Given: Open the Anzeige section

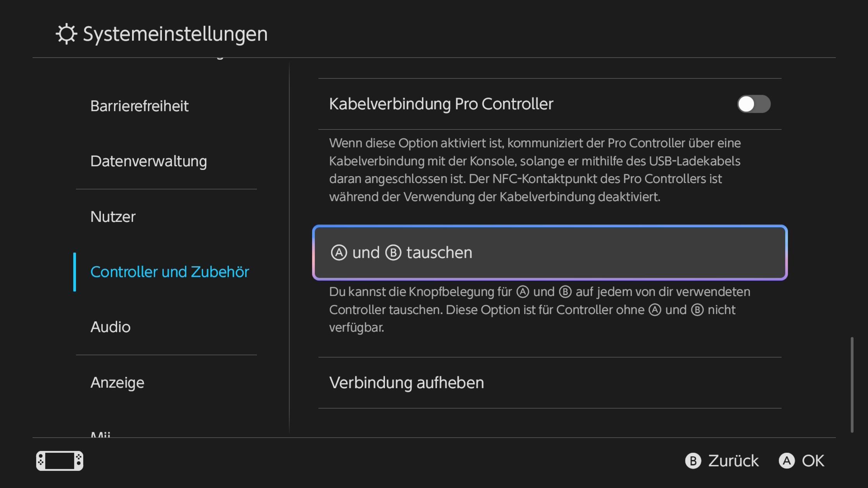Looking at the screenshot, I should tap(117, 383).
